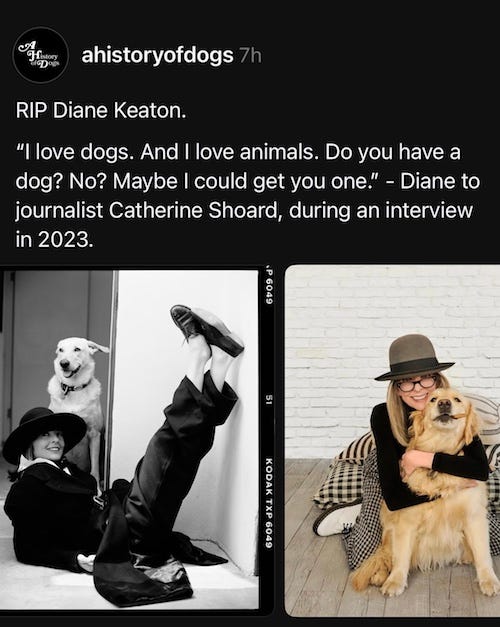Viewport: 500px width, 627px height.
Task: Select the 'RIP Diane Keaton.' headline text
Action: [101, 111]
